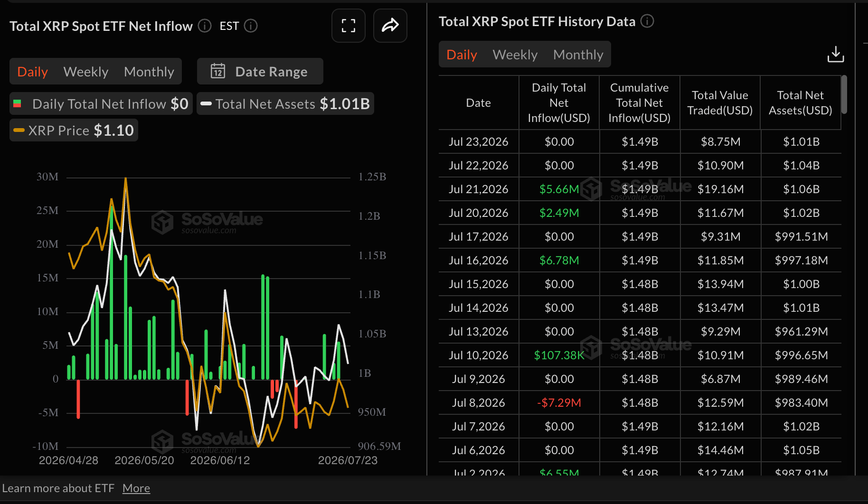Screen dimensions: 868x504
Task: Open fullscreen chart view icon
Action: 348,26
